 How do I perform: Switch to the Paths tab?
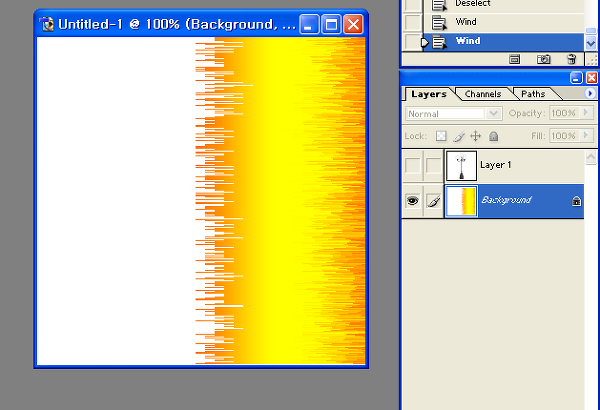tap(533, 94)
